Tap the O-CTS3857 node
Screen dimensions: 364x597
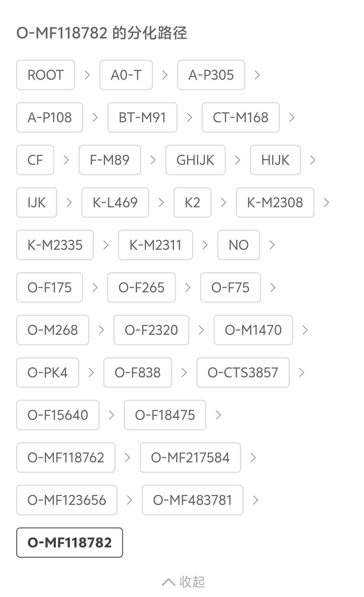243,373
